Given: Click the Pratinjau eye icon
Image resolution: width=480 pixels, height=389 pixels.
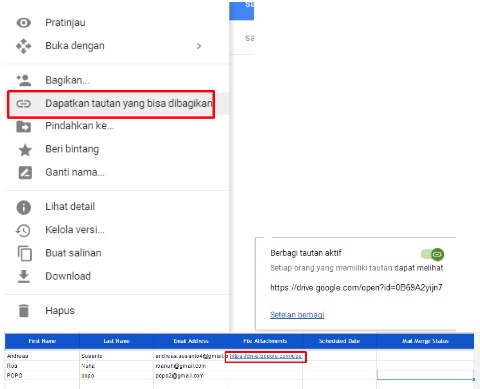Looking at the screenshot, I should pos(24,23).
